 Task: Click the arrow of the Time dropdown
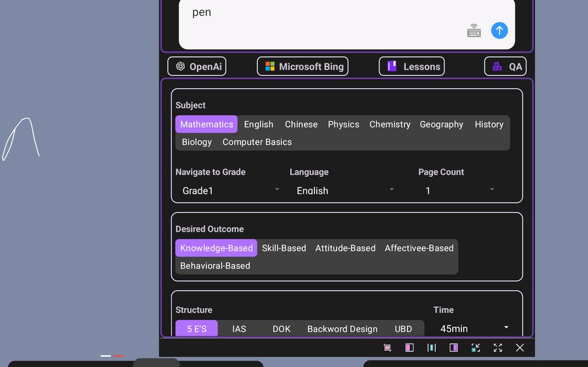coord(506,327)
